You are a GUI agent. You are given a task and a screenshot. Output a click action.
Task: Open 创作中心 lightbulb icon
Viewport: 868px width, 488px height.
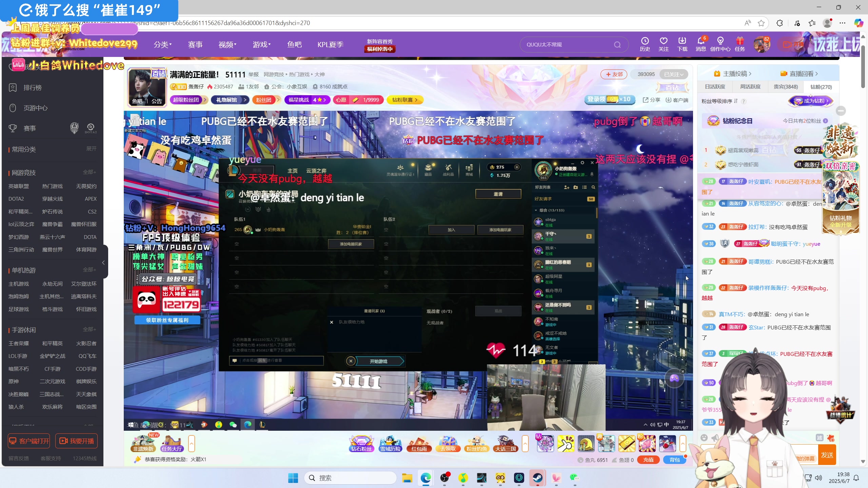tap(720, 44)
